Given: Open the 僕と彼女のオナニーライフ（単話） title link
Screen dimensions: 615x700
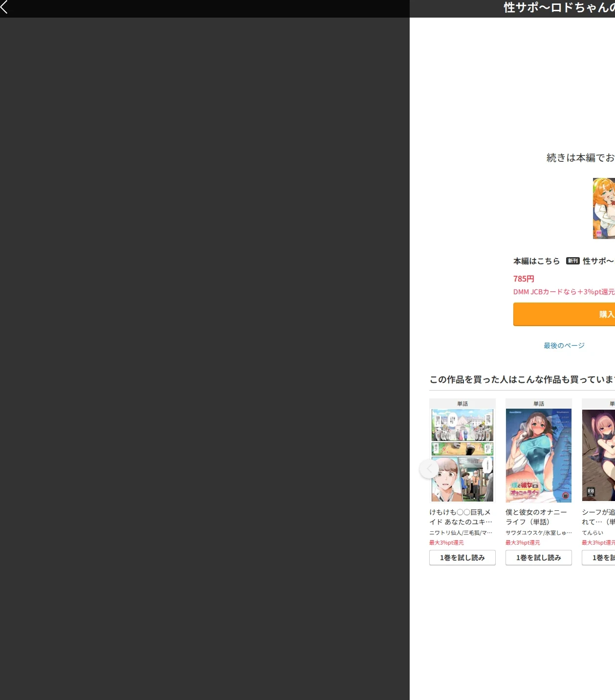Looking at the screenshot, I should (x=536, y=517).
